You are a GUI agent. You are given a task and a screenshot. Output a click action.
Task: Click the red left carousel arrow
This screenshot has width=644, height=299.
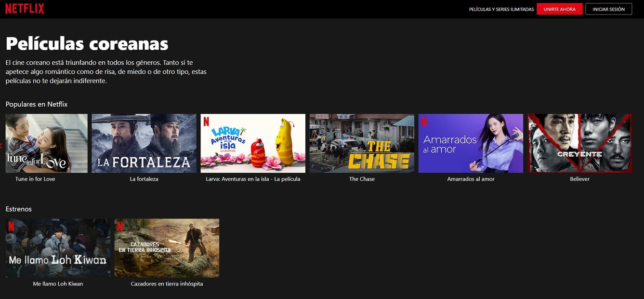1,145
